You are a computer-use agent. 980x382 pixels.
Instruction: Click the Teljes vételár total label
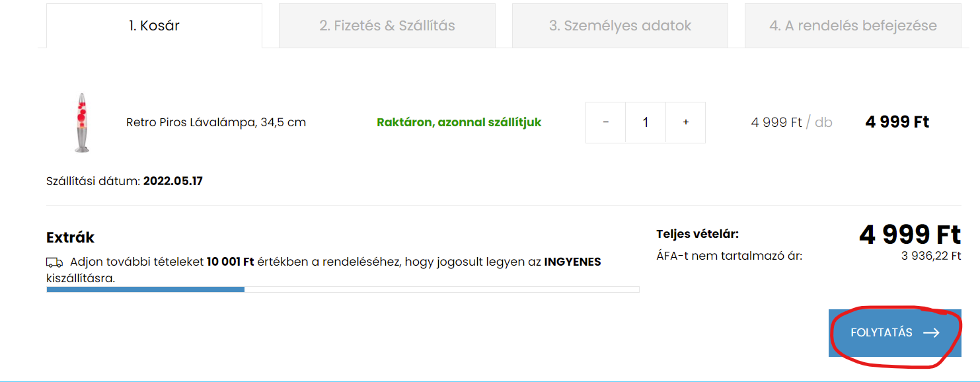tap(698, 234)
